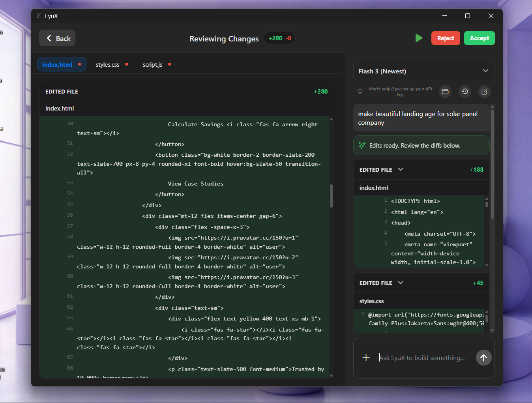Collapse the styles.css EDITED FILE chevron
This screenshot has width=532, height=403.
click(401, 283)
